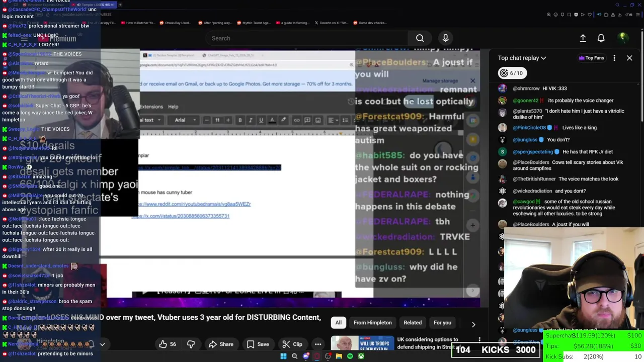Toggle Underline in Google Docs toolbar
Screen dimensions: 644x362
coord(261,120)
